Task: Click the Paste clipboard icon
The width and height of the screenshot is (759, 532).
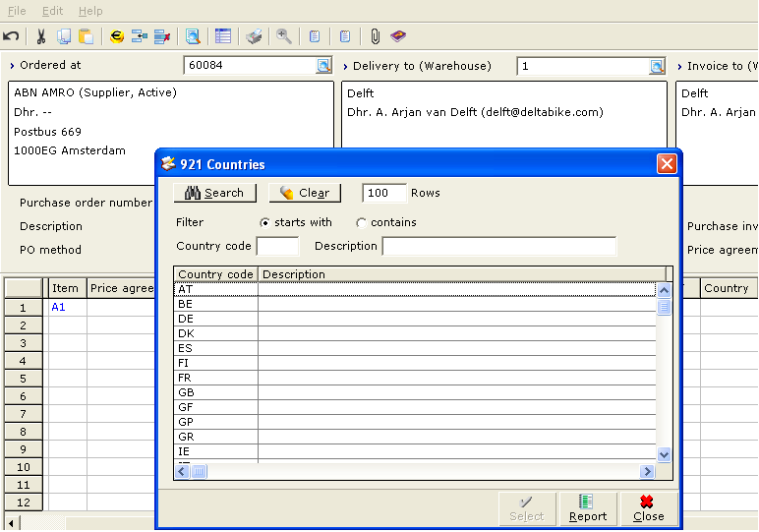Action: coord(86,36)
